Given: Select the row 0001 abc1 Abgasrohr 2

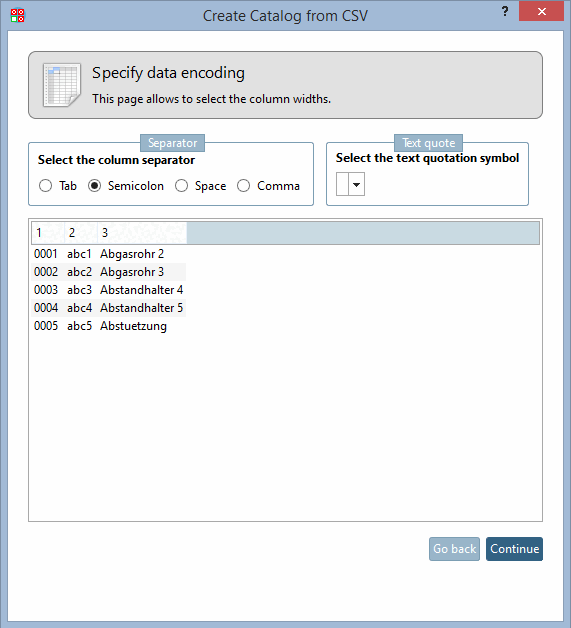Looking at the screenshot, I should coord(109,254).
